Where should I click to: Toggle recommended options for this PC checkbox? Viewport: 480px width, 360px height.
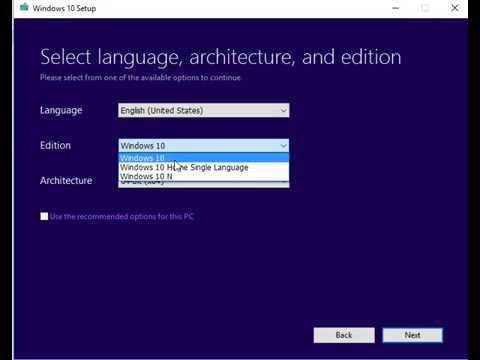click(x=44, y=216)
